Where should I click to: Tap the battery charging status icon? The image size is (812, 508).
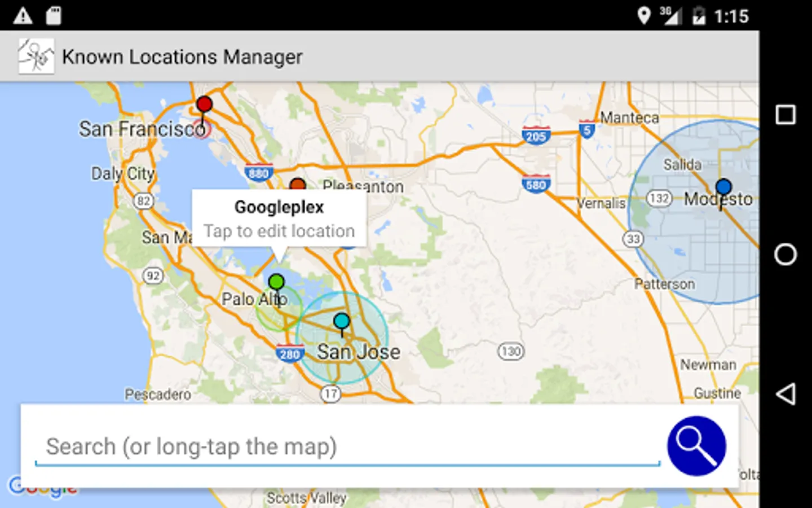point(699,15)
